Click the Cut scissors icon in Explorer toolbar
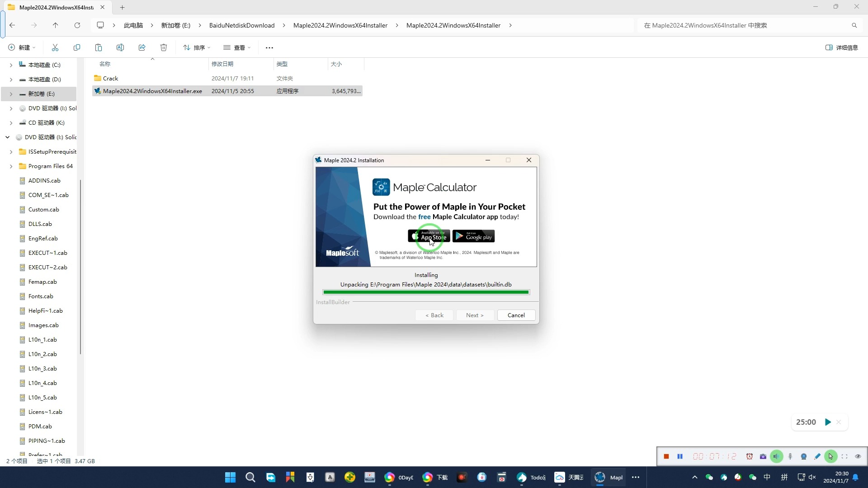This screenshot has width=868, height=488. pos(55,47)
